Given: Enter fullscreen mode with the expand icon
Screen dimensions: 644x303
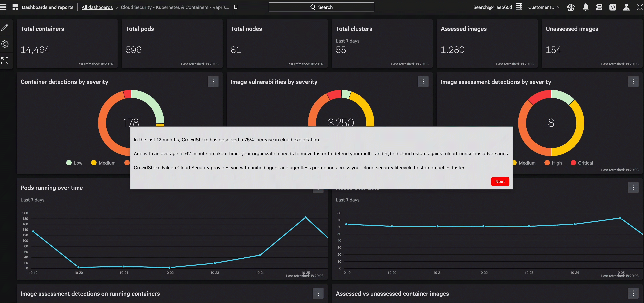Looking at the screenshot, I should pyautogui.click(x=5, y=60).
